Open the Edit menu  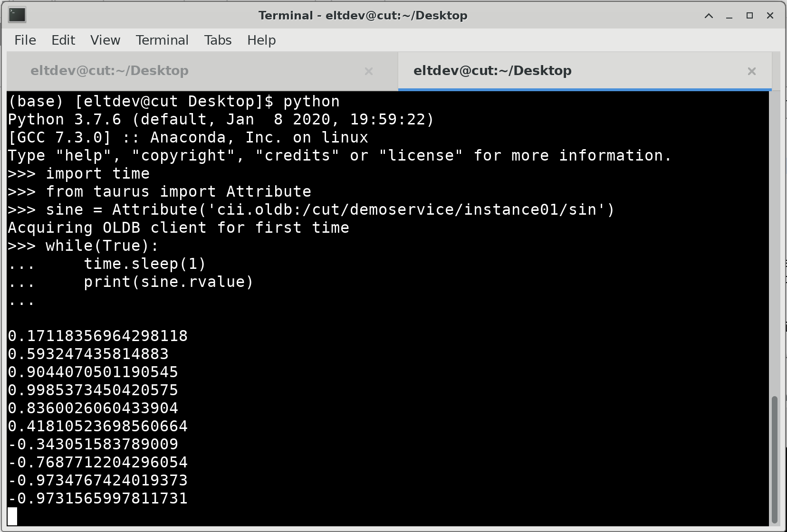(x=63, y=40)
